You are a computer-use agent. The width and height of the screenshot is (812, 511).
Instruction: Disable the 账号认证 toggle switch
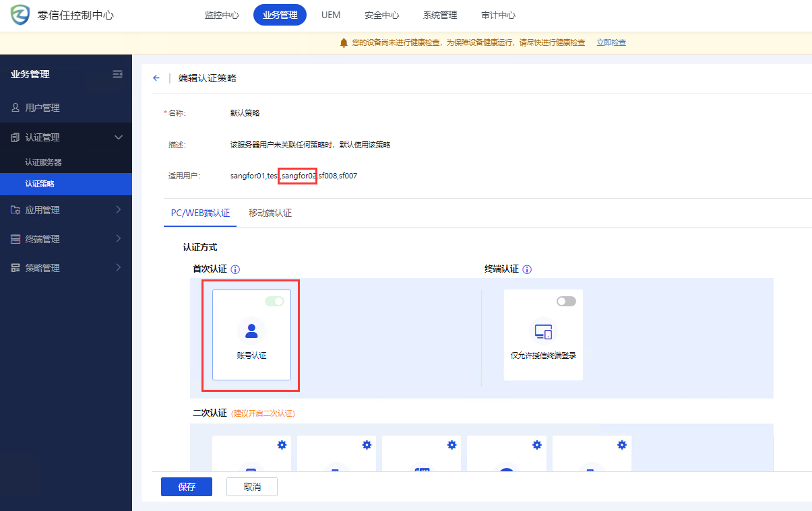(274, 301)
